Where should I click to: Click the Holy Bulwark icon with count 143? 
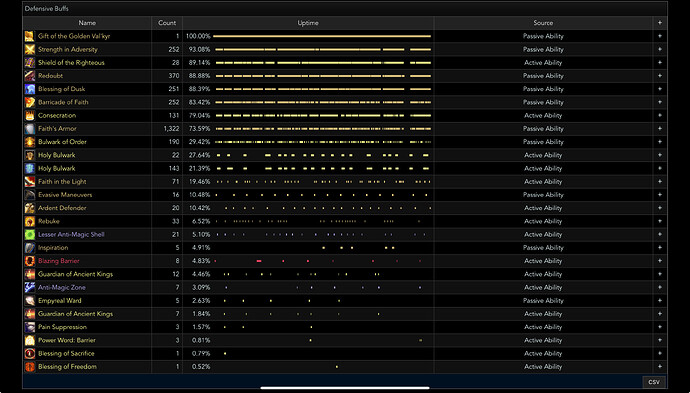pos(29,168)
